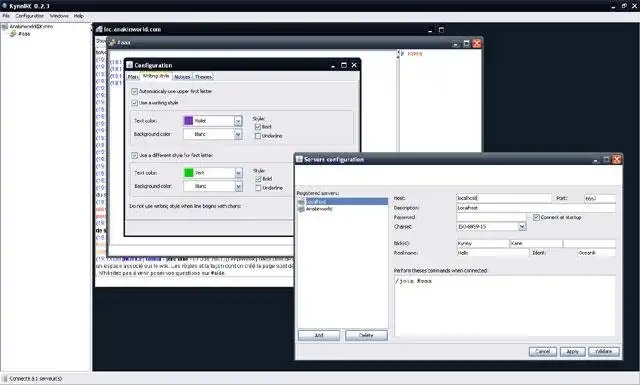This screenshot has height=385, width=640.
Task: Toggle Underline in the writing style group
Action: tap(258, 136)
